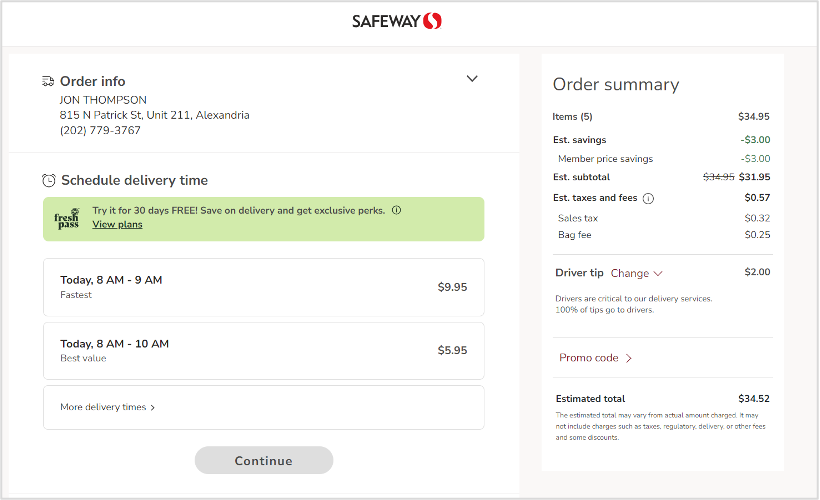Click the FreshPass logo icon
Image resolution: width=820 pixels, height=500 pixels.
click(x=67, y=219)
